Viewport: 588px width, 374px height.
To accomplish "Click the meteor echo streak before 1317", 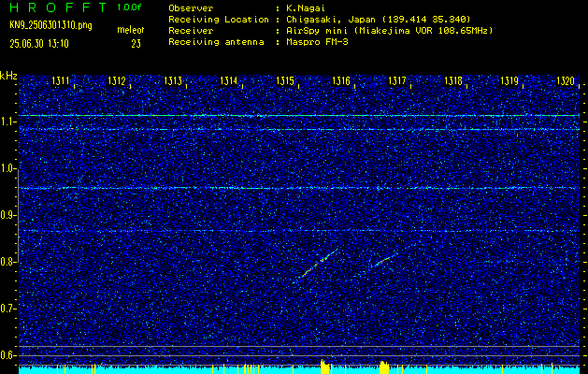I will tap(385, 260).
